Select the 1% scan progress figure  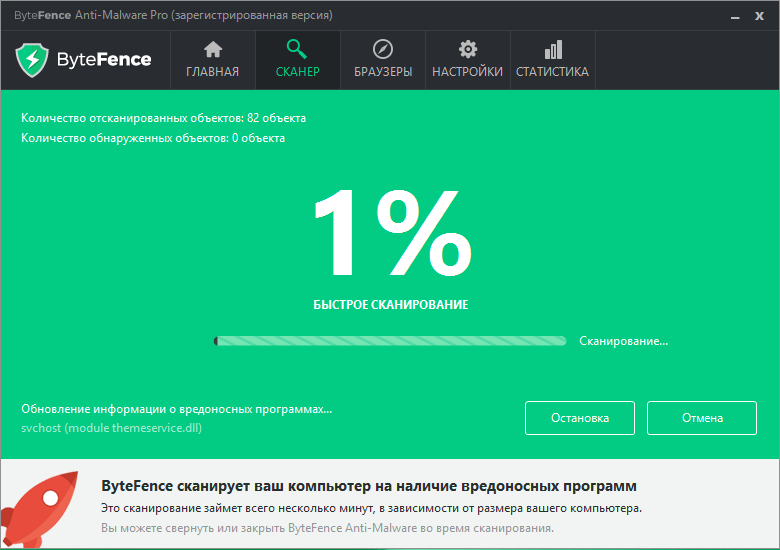tap(393, 232)
